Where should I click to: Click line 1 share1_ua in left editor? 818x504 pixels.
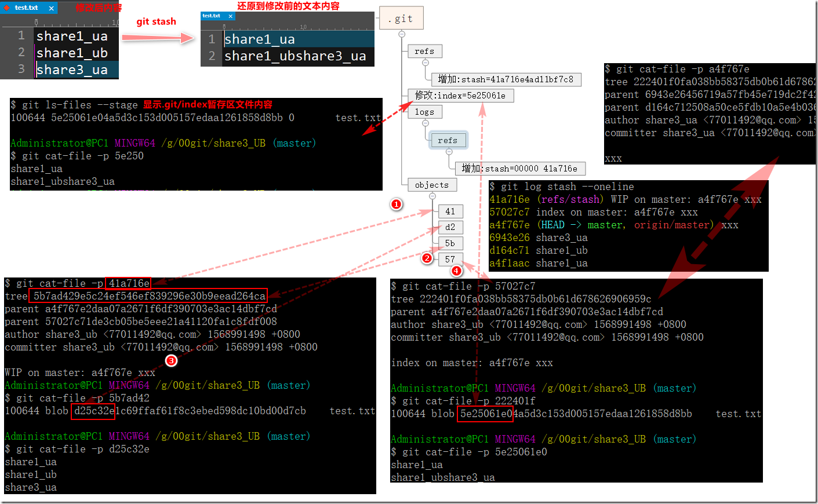[72, 36]
